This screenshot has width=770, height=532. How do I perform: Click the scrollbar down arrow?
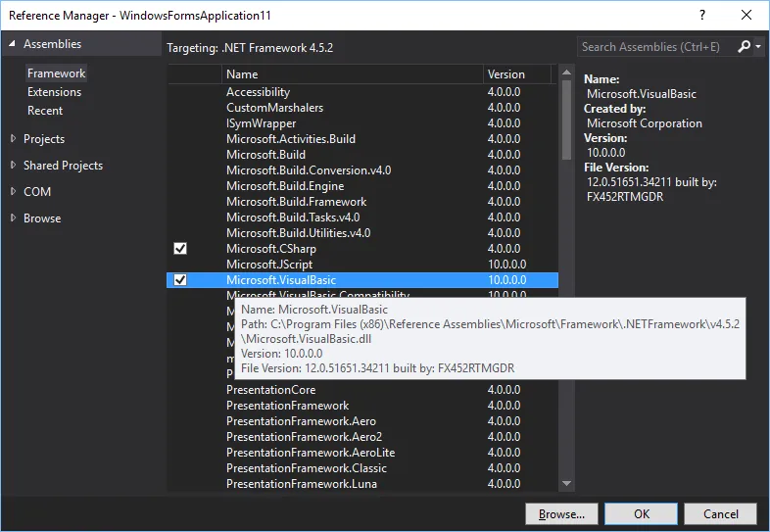pos(566,483)
